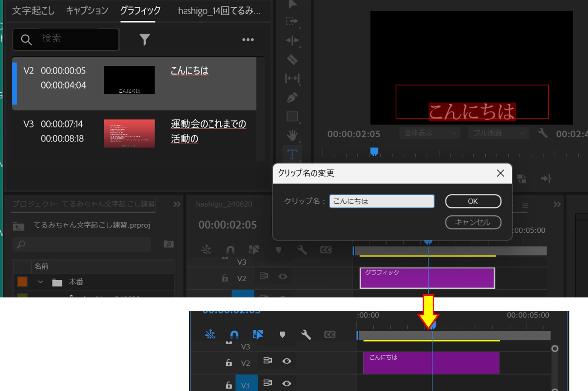Click the クリップ名 text field
The image size is (588, 391).
[x=381, y=201]
